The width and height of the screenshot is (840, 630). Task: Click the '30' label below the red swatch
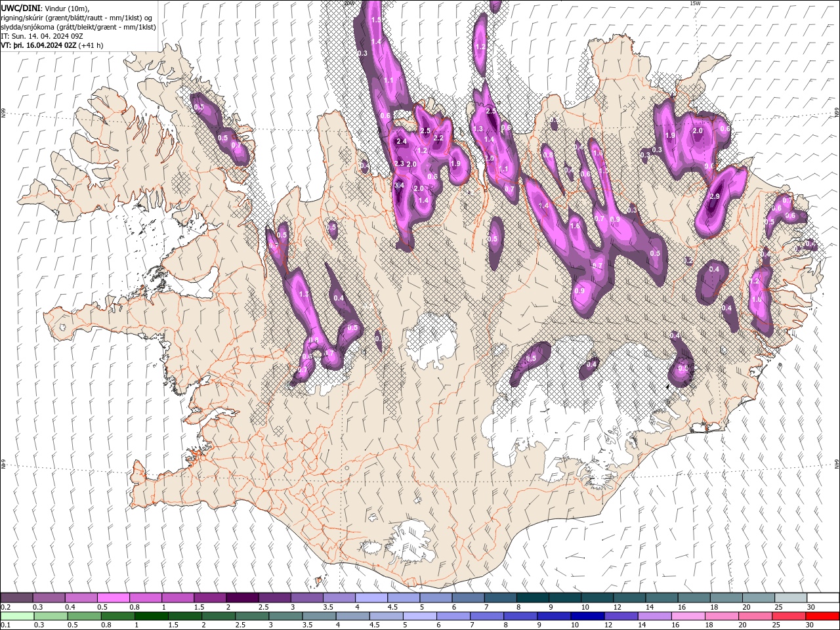click(x=810, y=625)
